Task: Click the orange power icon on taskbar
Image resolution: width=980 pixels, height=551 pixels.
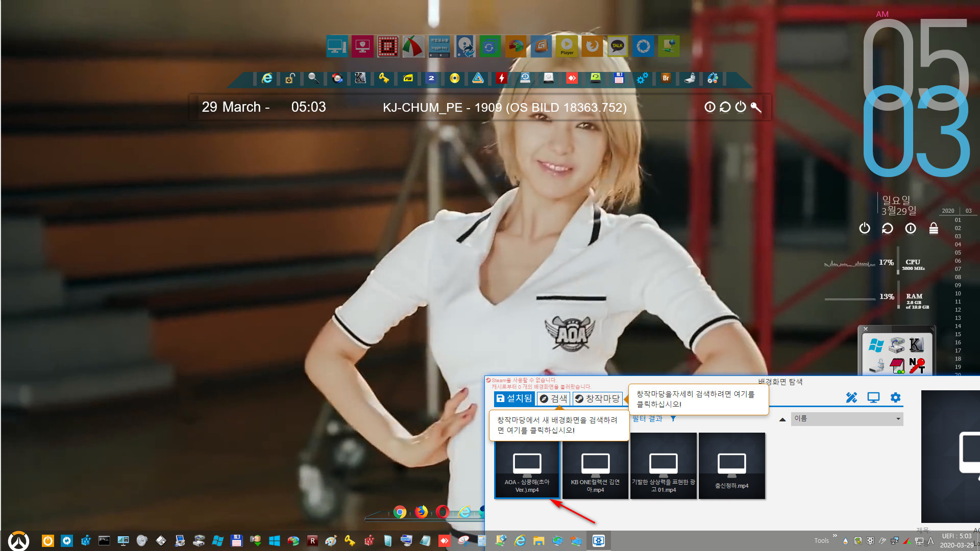Action: click(48, 541)
